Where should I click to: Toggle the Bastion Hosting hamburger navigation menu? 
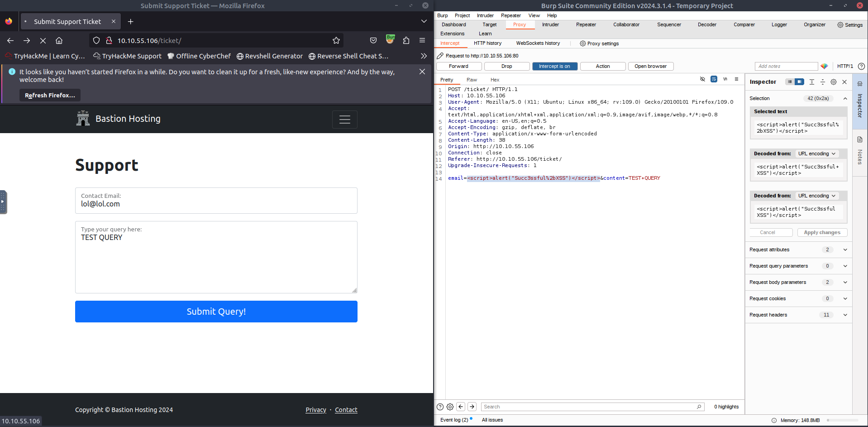344,120
